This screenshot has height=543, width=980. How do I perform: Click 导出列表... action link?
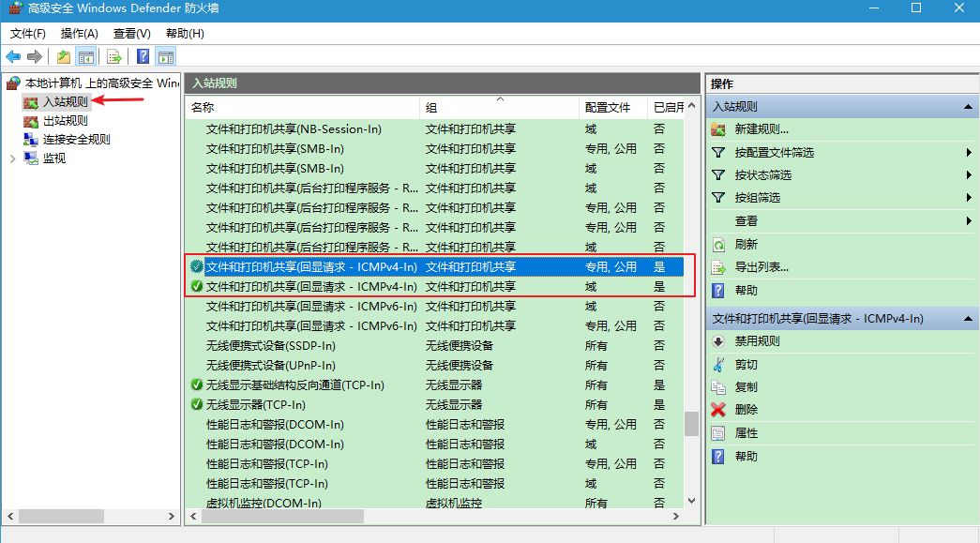click(761, 267)
